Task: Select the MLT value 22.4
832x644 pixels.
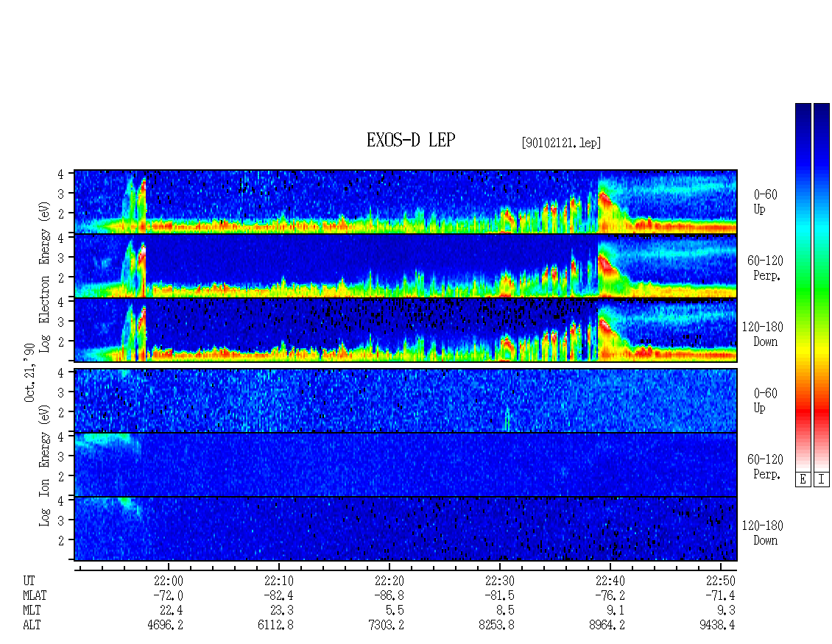Action: (172, 610)
